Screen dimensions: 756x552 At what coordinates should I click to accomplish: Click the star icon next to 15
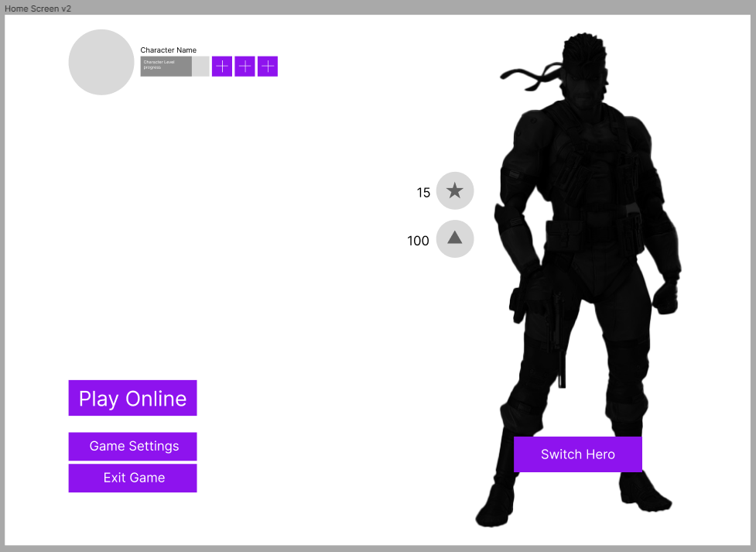point(455,190)
